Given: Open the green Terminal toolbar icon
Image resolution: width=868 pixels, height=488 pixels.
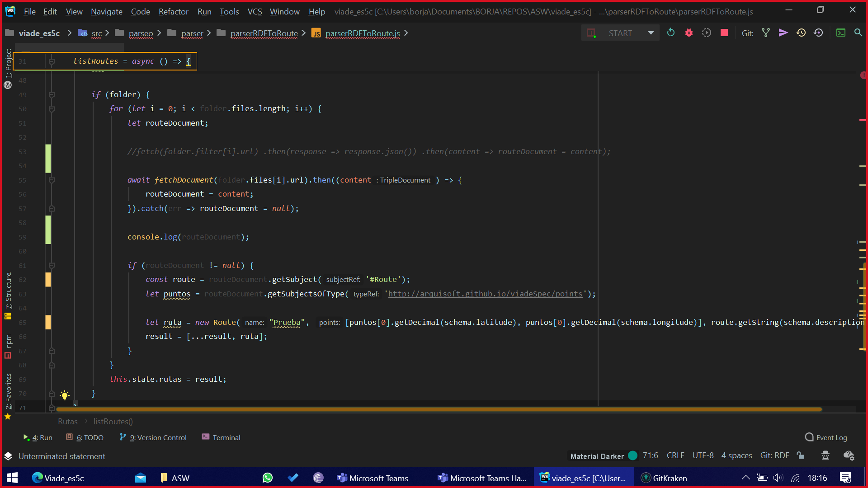Looking at the screenshot, I should coord(840,33).
